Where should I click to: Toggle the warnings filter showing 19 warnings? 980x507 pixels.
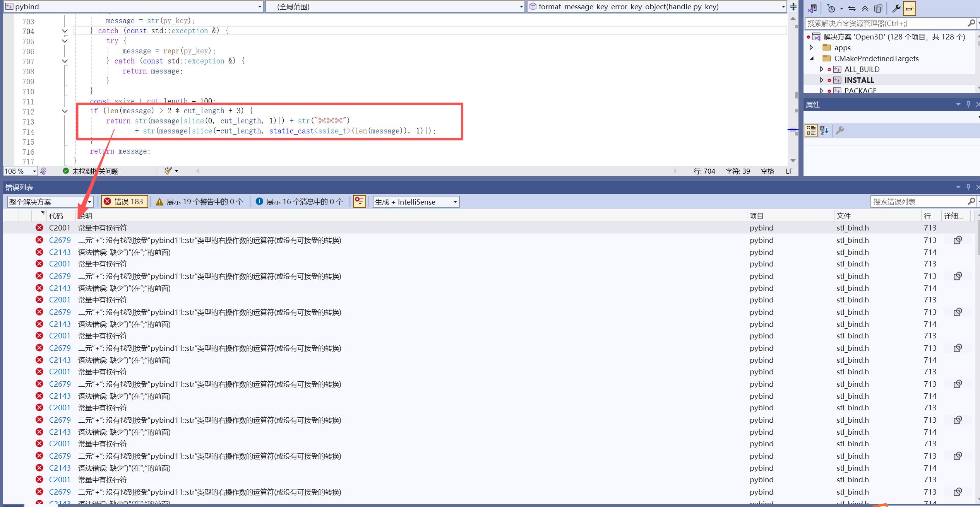(x=199, y=202)
